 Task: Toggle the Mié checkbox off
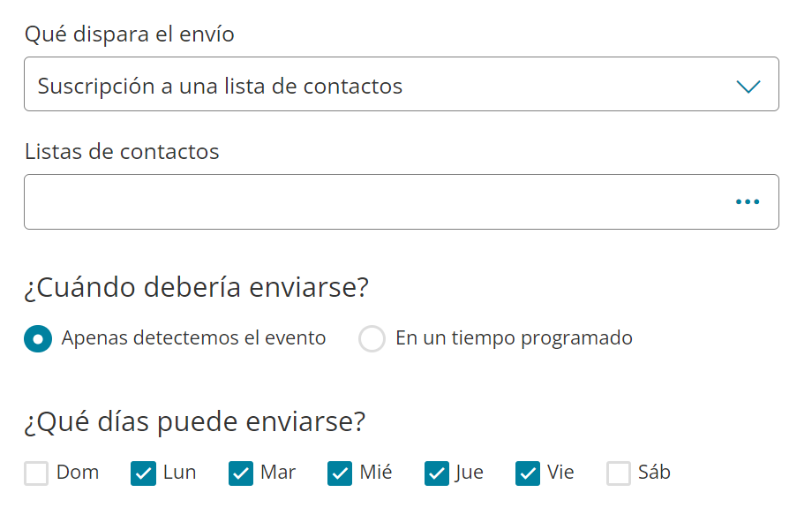[x=340, y=473]
